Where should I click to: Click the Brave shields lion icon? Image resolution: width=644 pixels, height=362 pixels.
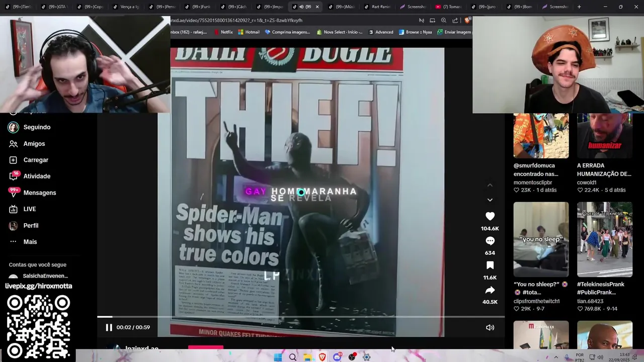[x=467, y=21]
